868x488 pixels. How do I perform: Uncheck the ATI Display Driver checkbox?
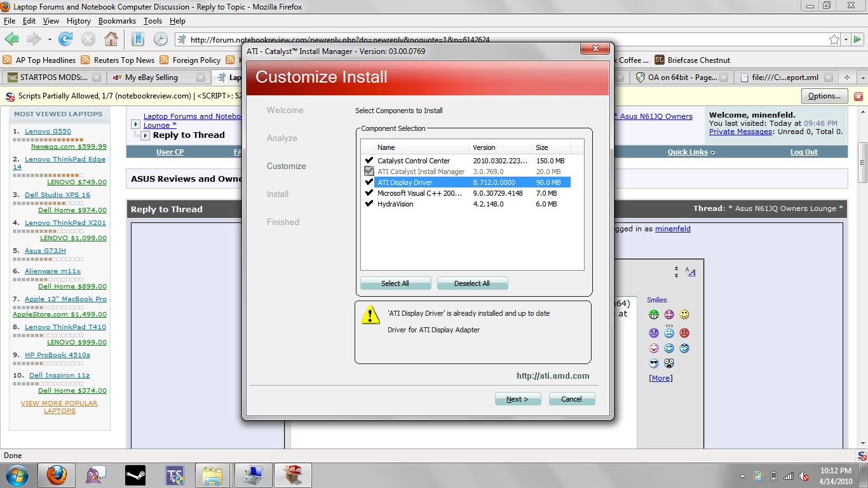pos(369,182)
